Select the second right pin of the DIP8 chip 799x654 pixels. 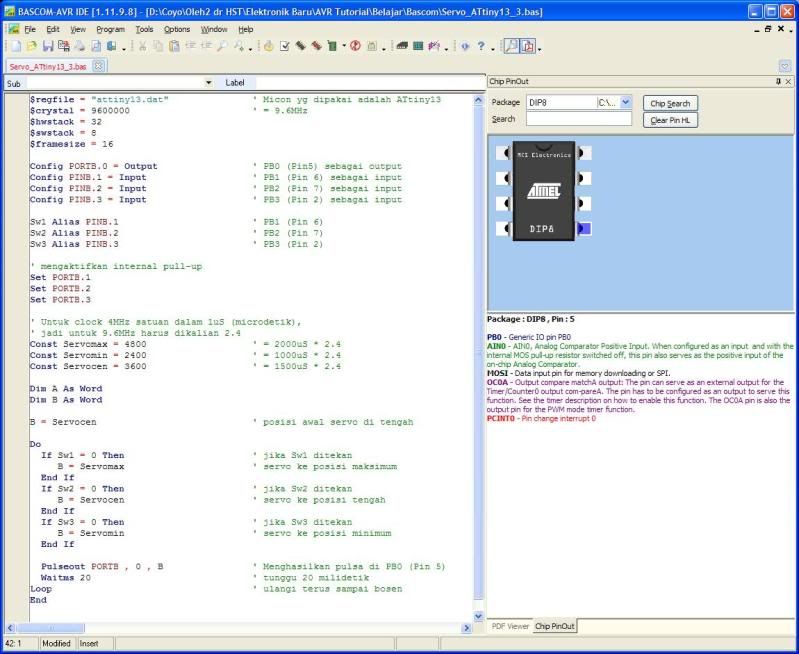tap(584, 178)
